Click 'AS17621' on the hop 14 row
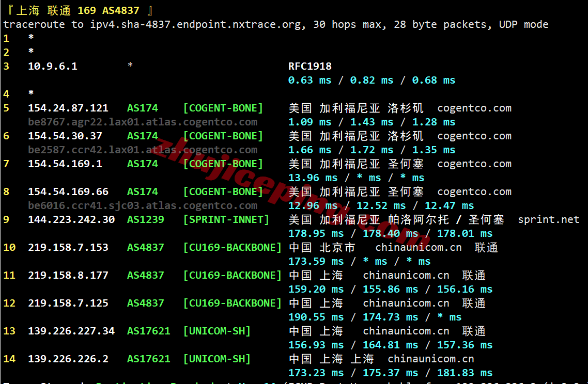 [x=148, y=359]
